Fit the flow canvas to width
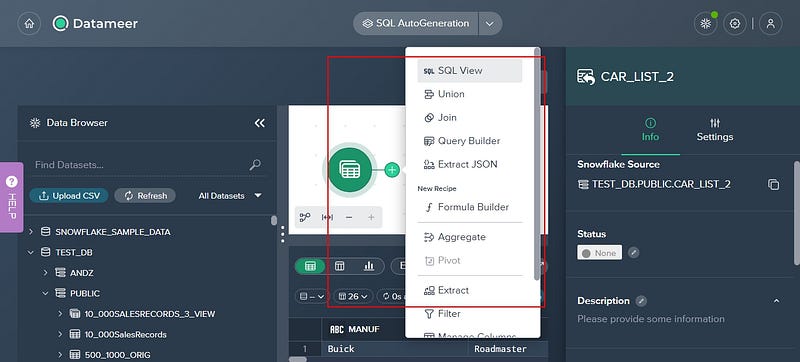 click(x=327, y=217)
